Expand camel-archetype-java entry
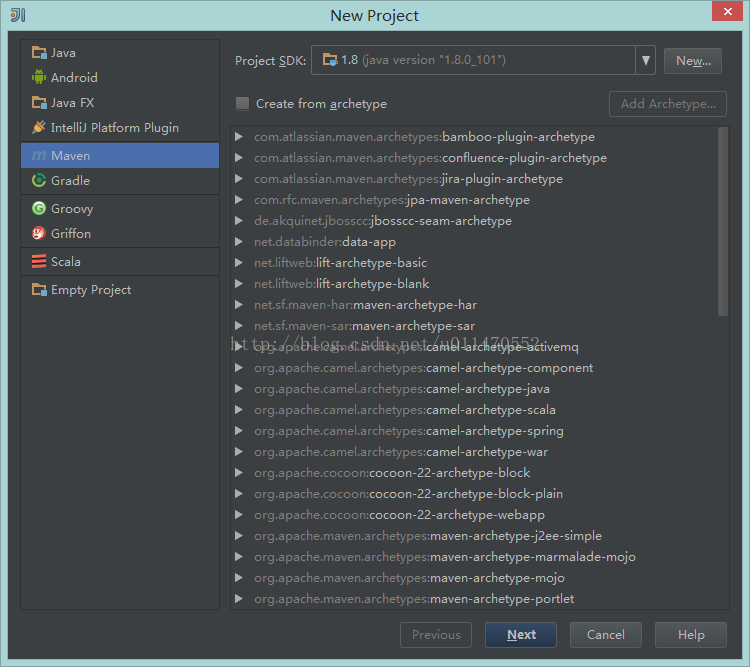Viewport: 750px width, 667px height. (x=239, y=389)
